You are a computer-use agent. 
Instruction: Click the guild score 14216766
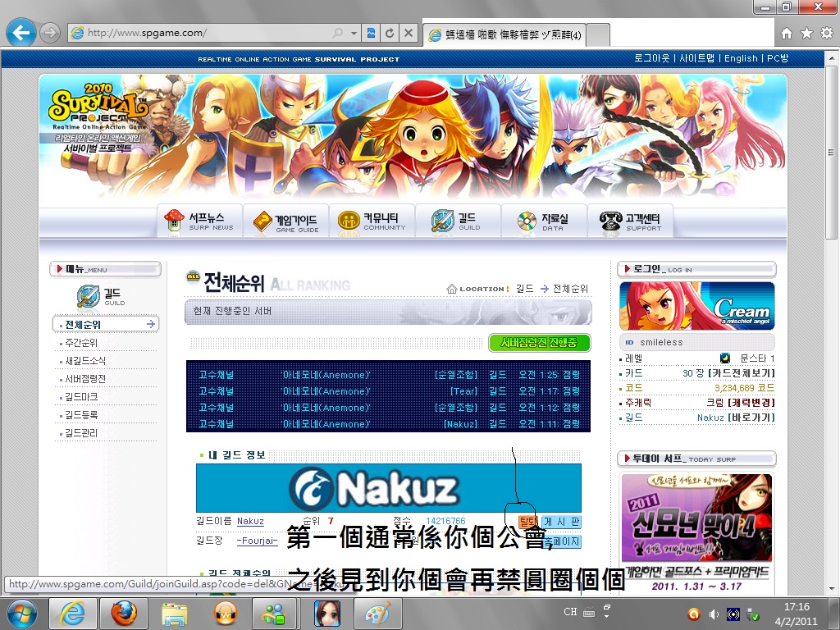click(445, 521)
